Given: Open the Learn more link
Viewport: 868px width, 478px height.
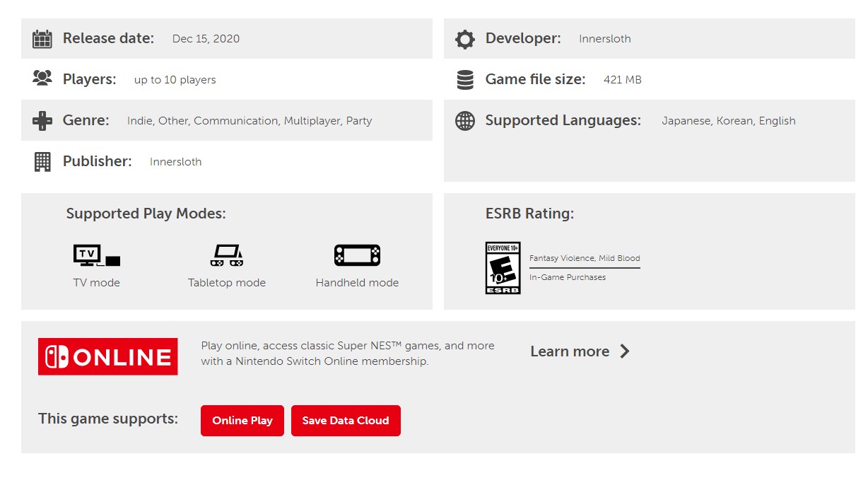Looking at the screenshot, I should coord(580,351).
